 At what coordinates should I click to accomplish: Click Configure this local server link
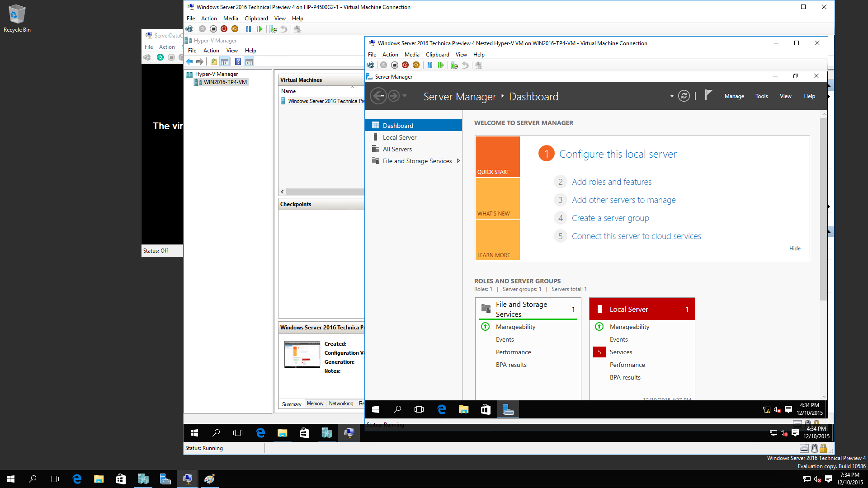coord(618,154)
